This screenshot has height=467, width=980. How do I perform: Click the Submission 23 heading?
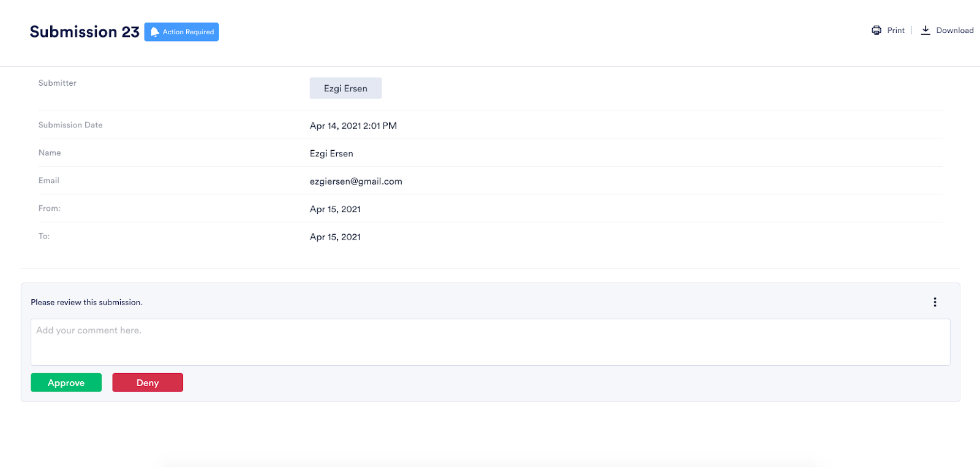(x=85, y=32)
